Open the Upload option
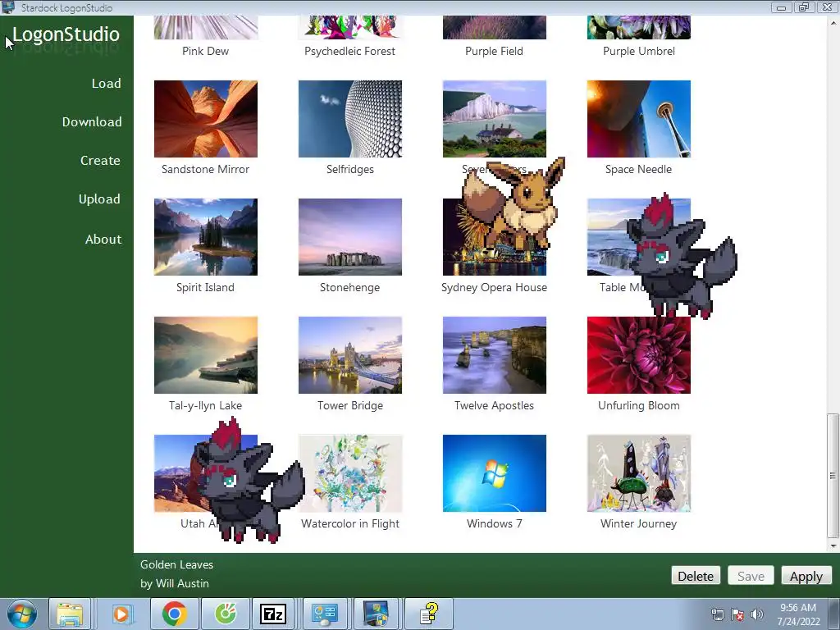Screen dimensions: 840x630 [x=99, y=199]
